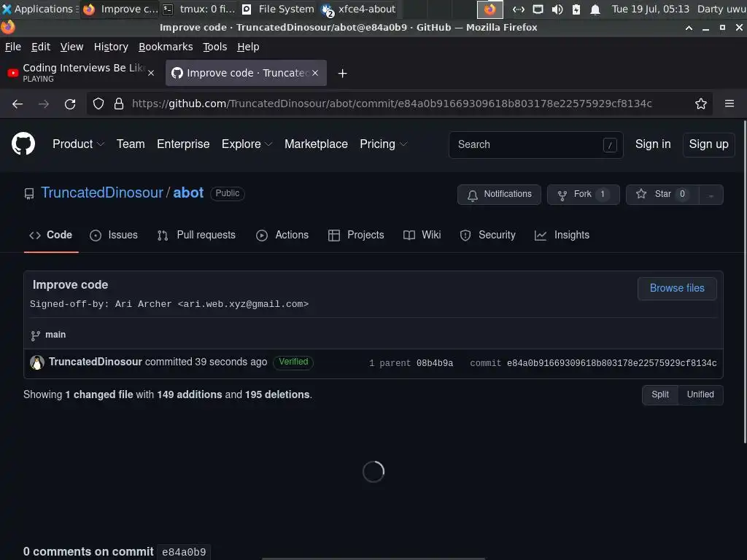Open the Projects tab
Screen dimensions: 747x560
pos(356,235)
